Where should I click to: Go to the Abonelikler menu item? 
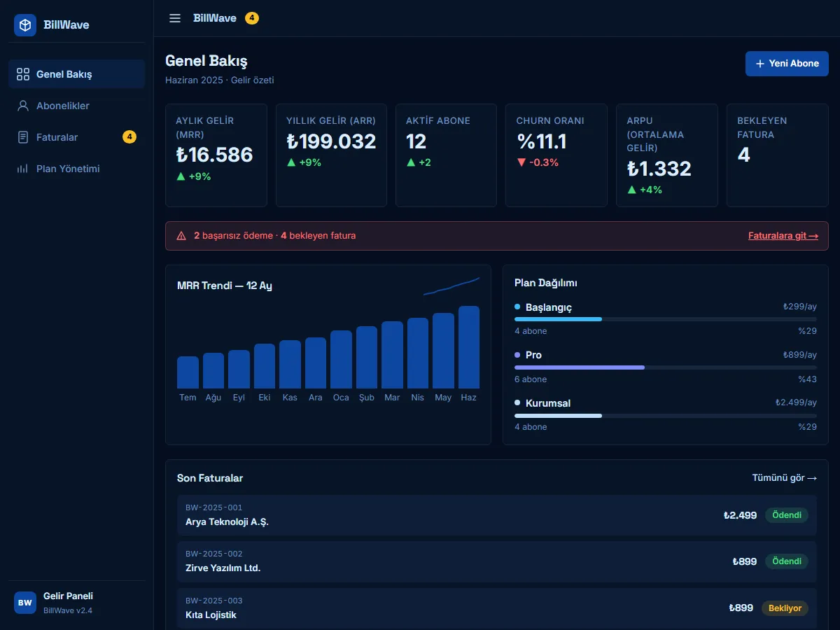(77, 106)
